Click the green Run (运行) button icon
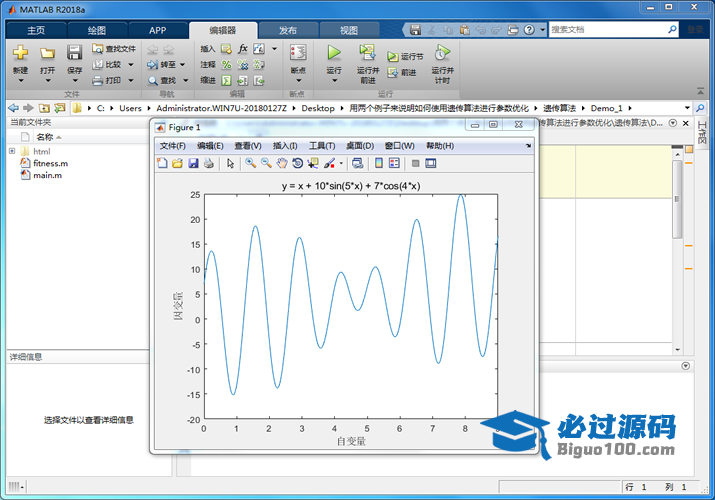 coord(334,52)
